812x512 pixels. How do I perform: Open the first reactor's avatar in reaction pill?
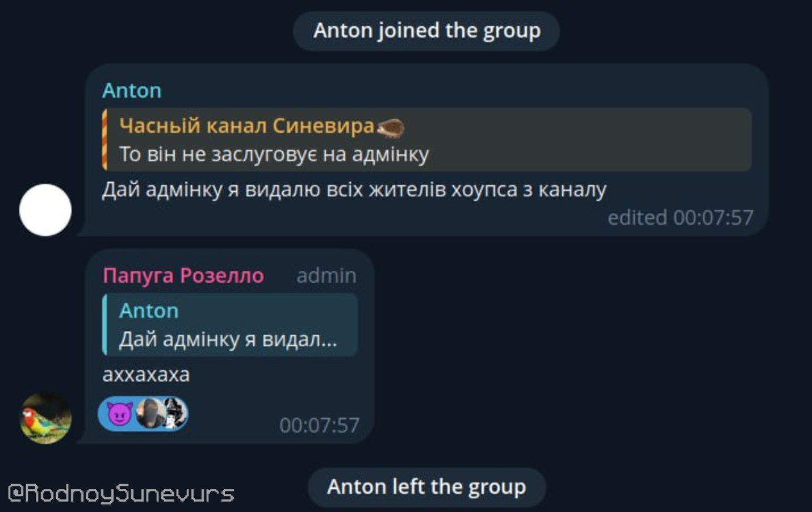151,413
